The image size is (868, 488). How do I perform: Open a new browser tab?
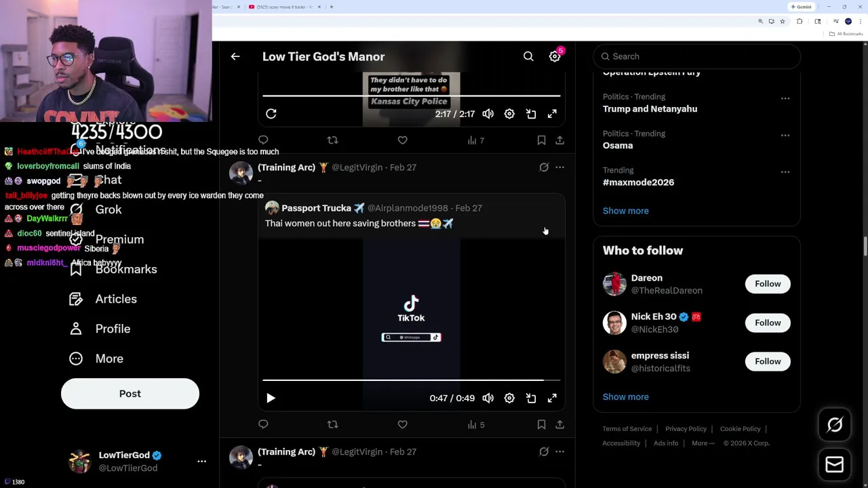(332, 7)
